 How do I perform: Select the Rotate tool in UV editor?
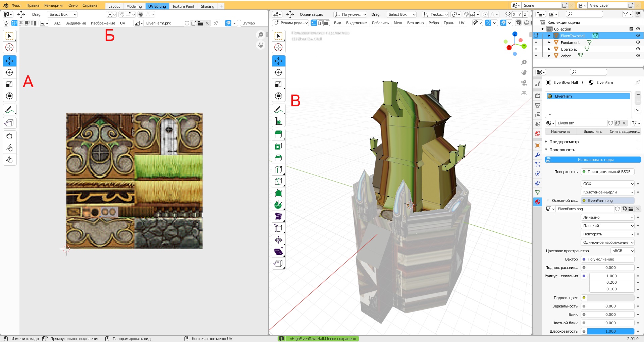pyautogui.click(x=9, y=72)
